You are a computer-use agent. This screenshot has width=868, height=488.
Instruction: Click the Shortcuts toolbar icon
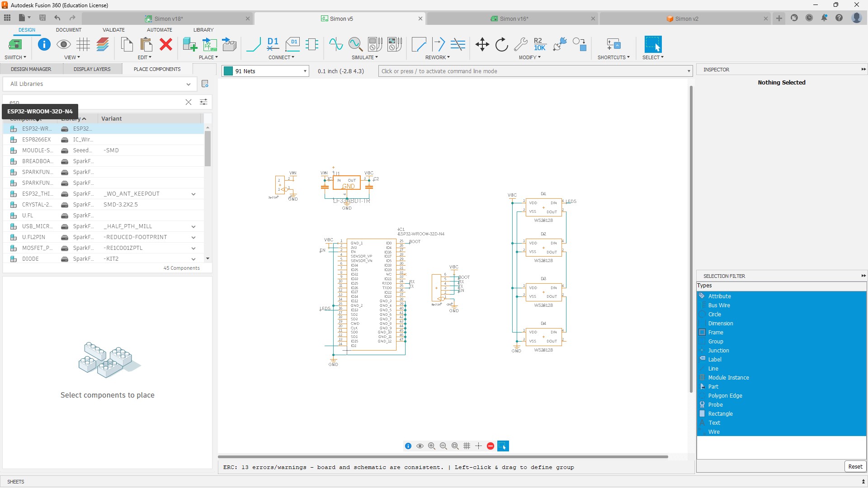pos(613,44)
